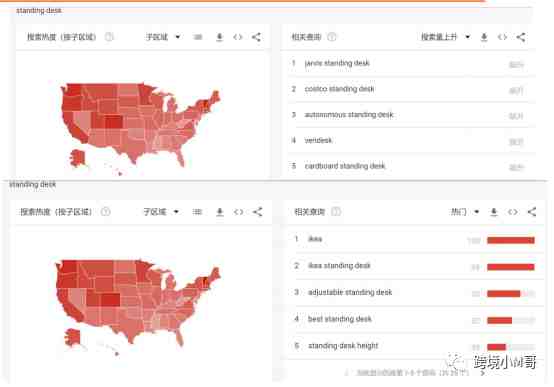This screenshot has height=387, width=554.
Task: Share the bottom map panel
Action: click(258, 212)
